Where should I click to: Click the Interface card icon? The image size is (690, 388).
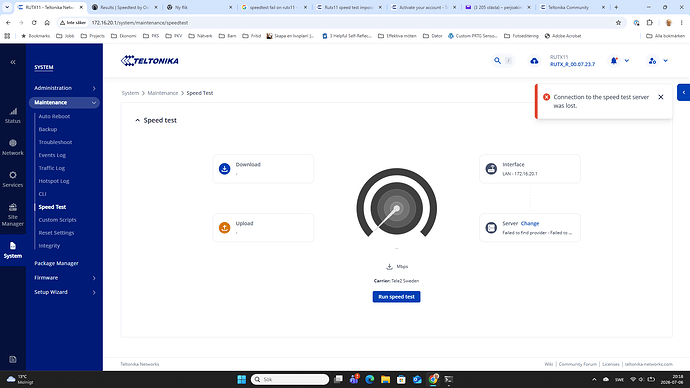pyautogui.click(x=491, y=168)
